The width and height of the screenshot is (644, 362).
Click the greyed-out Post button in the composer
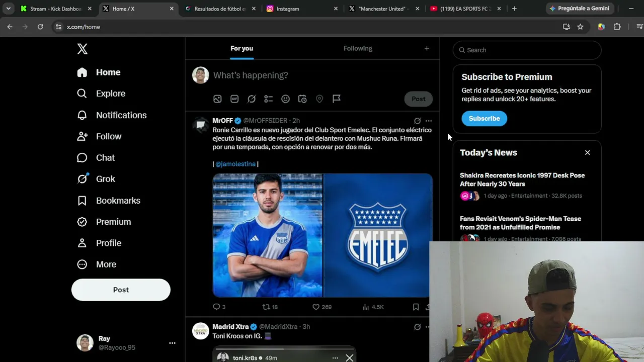click(419, 99)
